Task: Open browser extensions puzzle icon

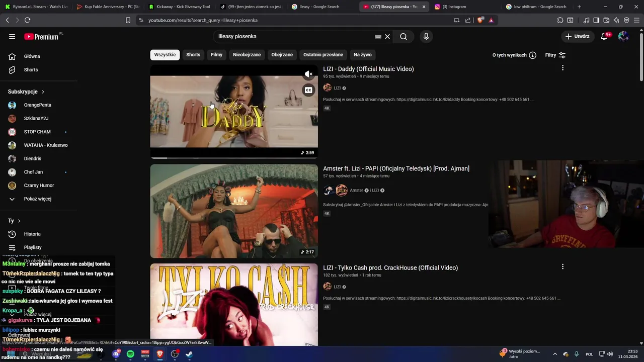Action: (560, 20)
